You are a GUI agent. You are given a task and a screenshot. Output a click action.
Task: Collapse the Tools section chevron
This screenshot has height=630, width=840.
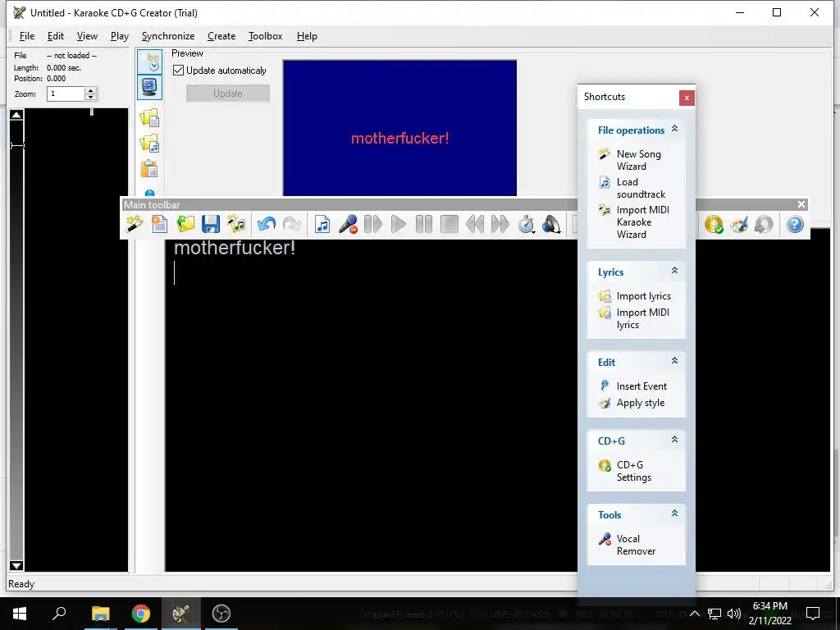pos(674,514)
